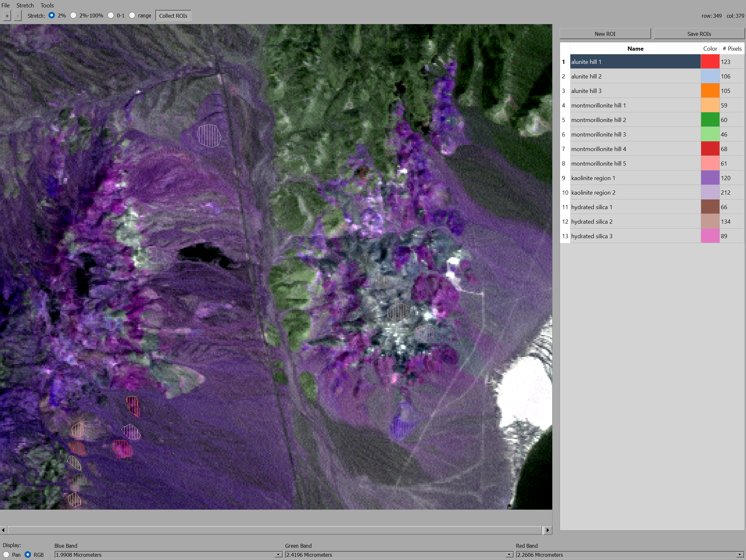Select the Pan display mode
This screenshot has height=560, width=746.
tap(6, 554)
